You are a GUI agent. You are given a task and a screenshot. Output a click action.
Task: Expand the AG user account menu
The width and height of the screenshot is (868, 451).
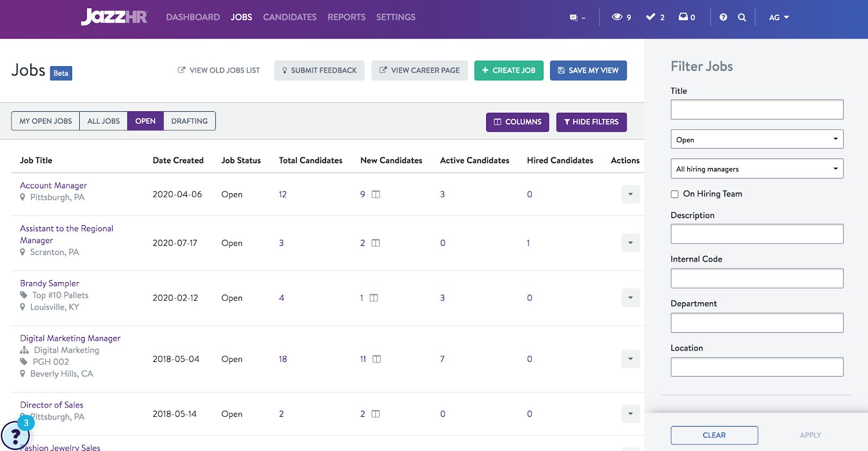778,17
